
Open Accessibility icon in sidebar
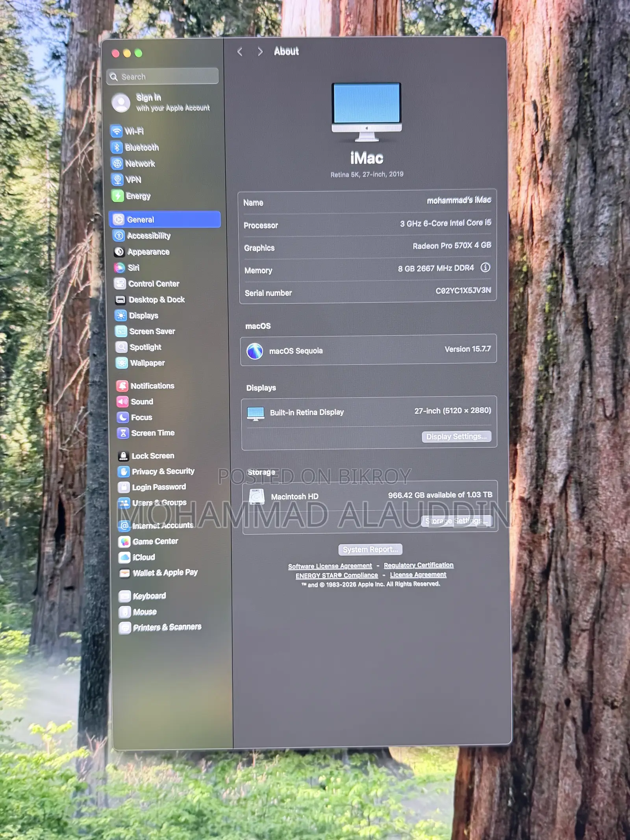(119, 235)
